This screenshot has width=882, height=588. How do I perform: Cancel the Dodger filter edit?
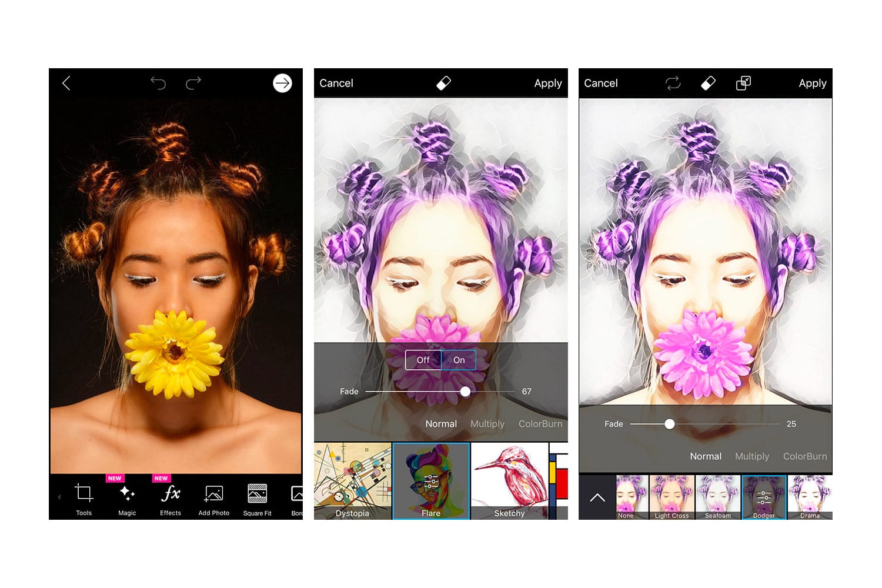pos(601,83)
